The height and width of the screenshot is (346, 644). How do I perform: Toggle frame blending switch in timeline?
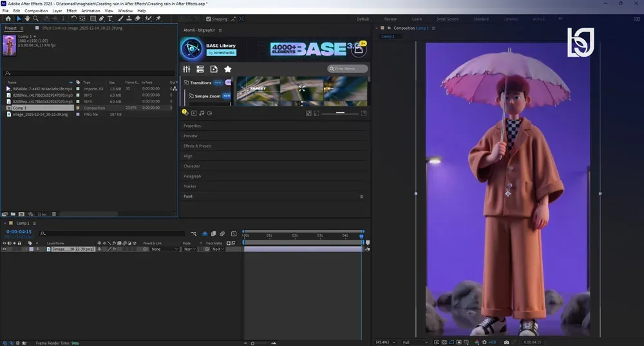pos(214,234)
